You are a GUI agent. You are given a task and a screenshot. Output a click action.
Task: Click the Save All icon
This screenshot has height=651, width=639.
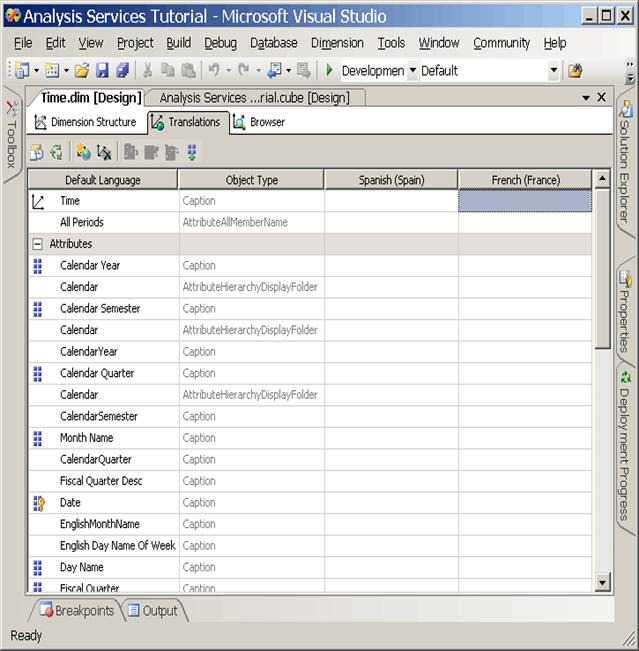click(x=122, y=71)
